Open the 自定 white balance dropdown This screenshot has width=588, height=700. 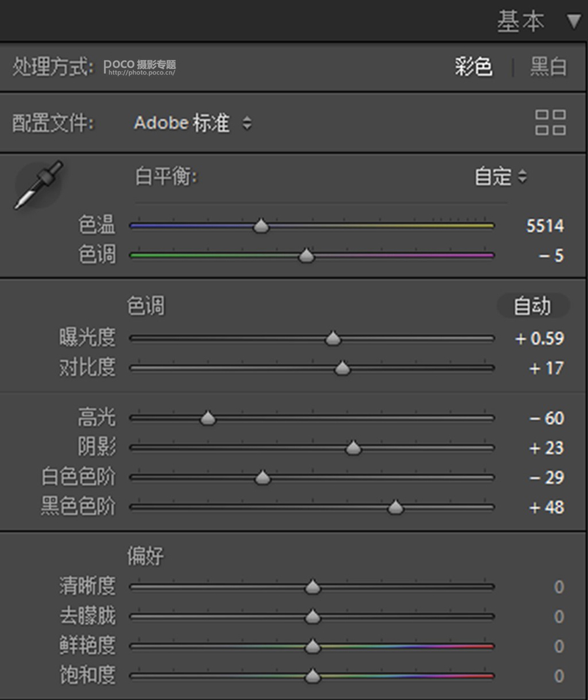(500, 176)
